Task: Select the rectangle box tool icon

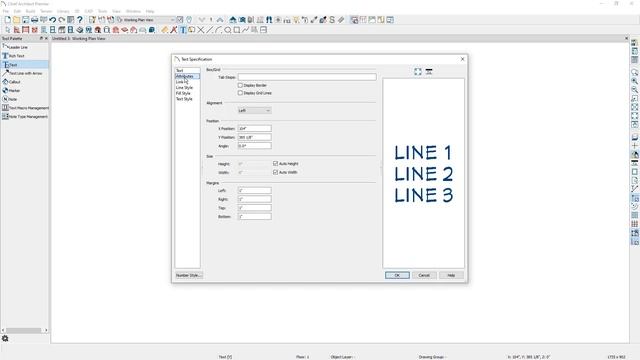Action: (237, 30)
